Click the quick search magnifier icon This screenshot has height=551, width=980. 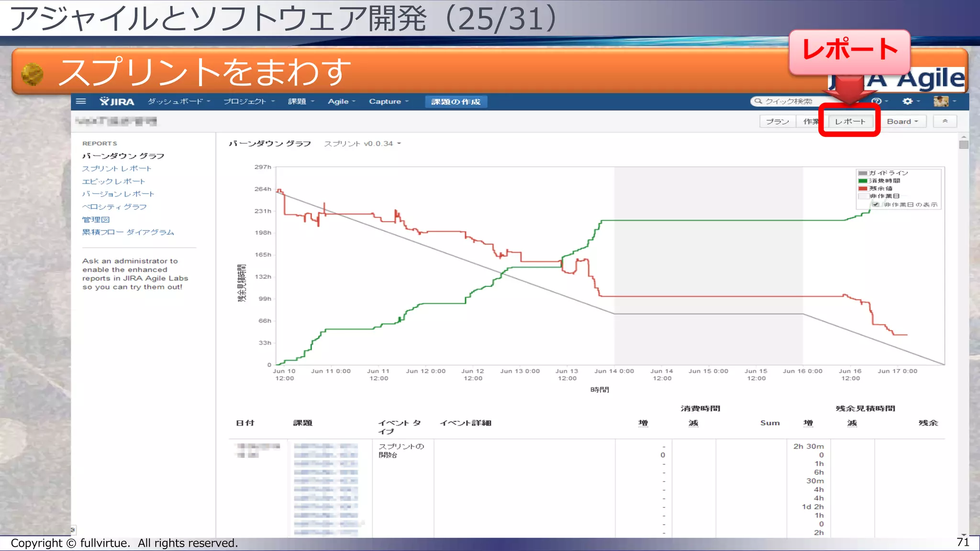[758, 101]
